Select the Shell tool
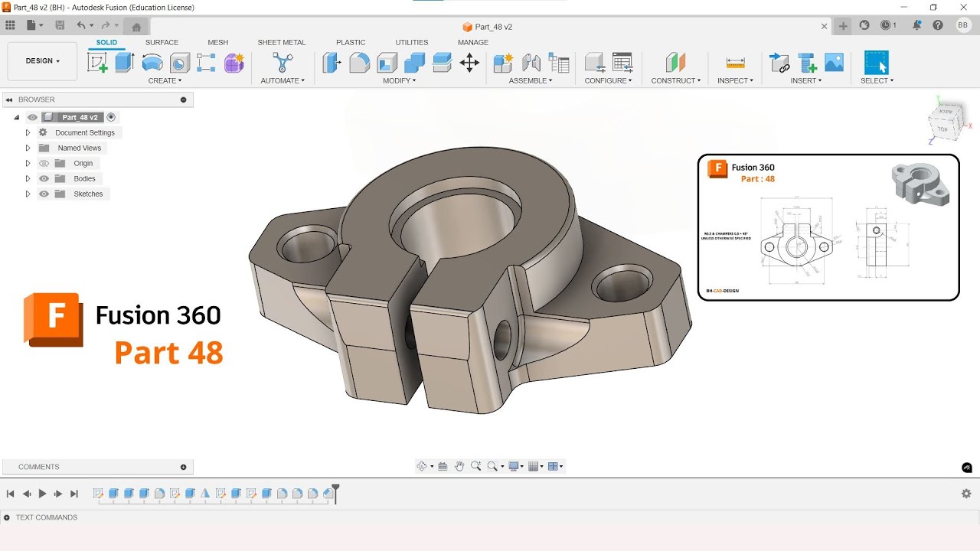980x551 pixels. (x=387, y=63)
